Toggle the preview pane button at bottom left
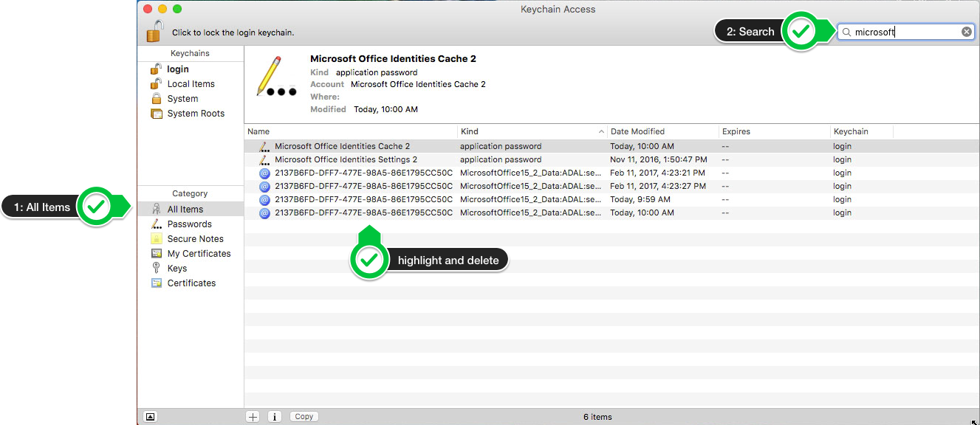 point(150,417)
